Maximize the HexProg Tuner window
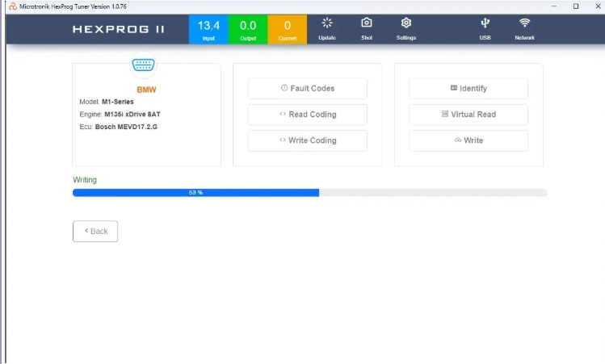Screen dimensions: 605x364 (576, 6)
